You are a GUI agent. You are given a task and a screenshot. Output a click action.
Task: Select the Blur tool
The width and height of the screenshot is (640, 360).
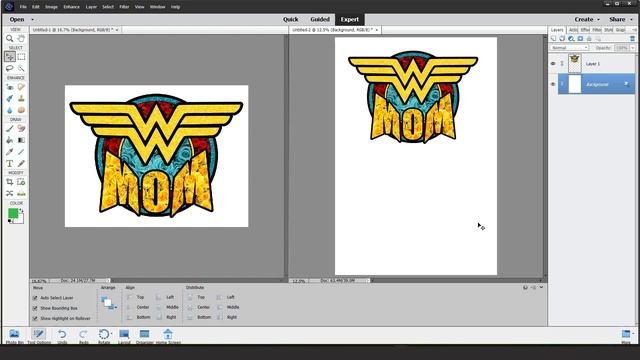point(10,110)
